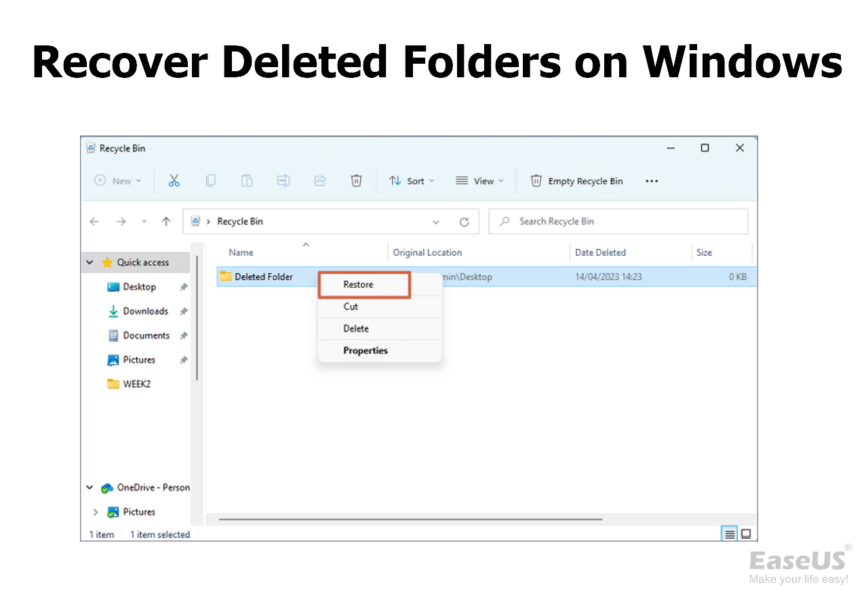The image size is (868, 610).
Task: Click the pin beside Quick access Pictures
Action: pos(183,361)
